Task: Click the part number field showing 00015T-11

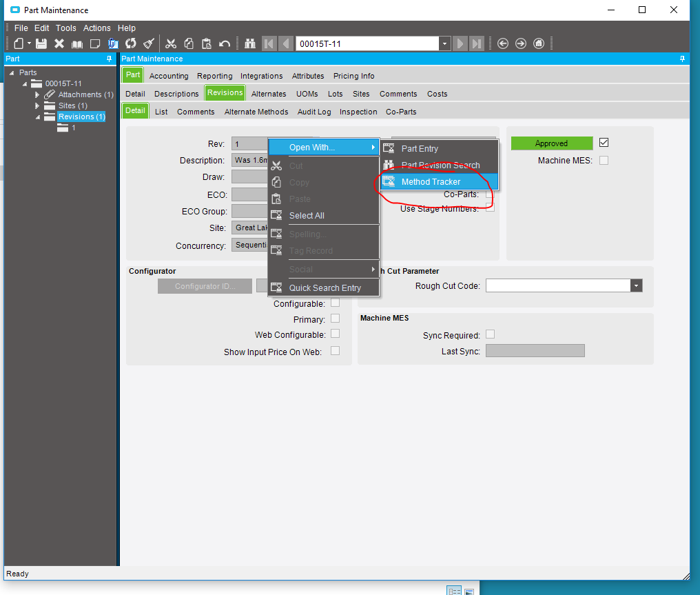Action: tap(367, 43)
